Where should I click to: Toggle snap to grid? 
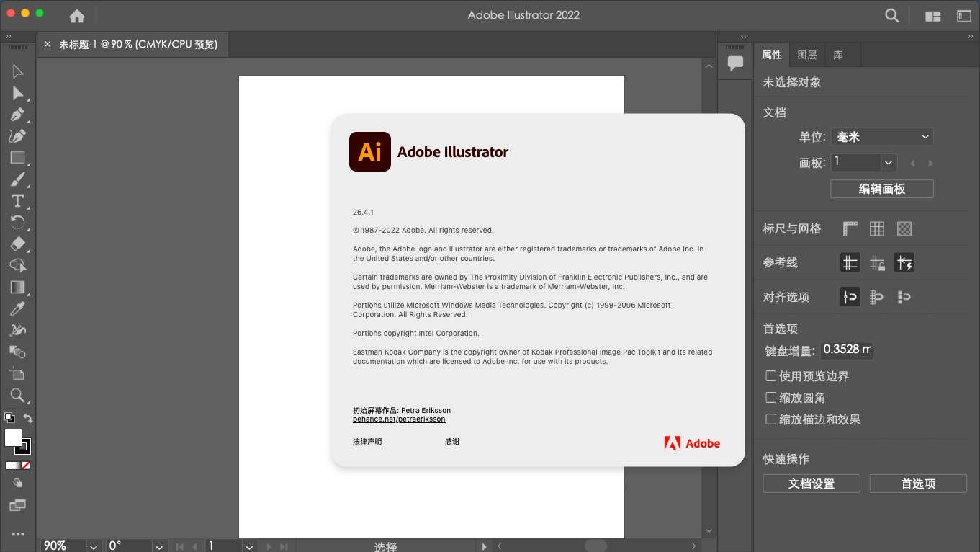(877, 296)
